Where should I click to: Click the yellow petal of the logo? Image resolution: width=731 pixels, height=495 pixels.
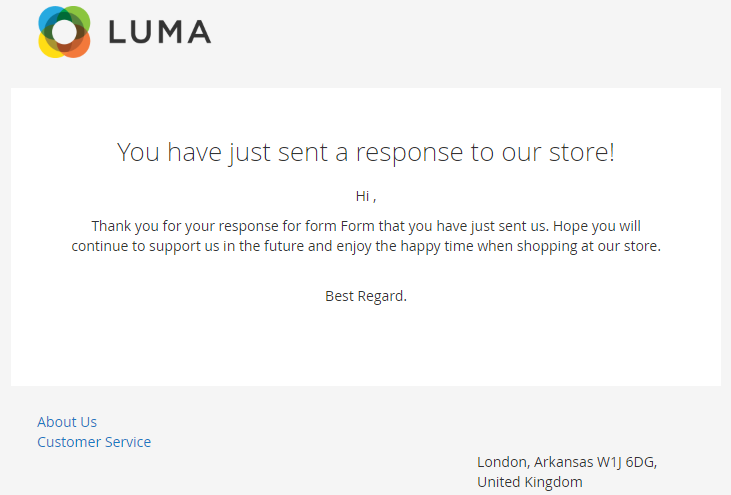(47, 48)
